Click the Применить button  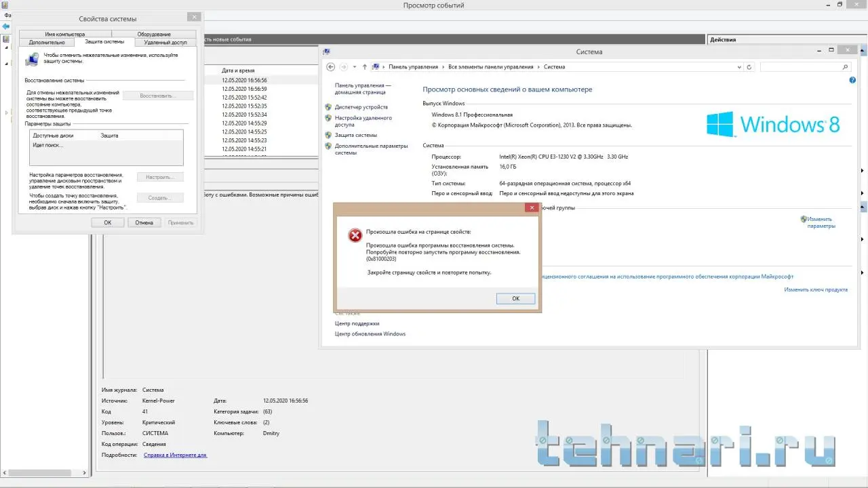tap(180, 222)
